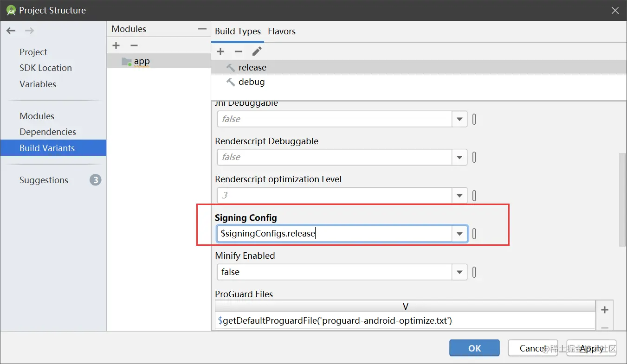This screenshot has height=364, width=627.
Task: Expand Renderscript Debuggable dropdown
Action: (x=459, y=157)
